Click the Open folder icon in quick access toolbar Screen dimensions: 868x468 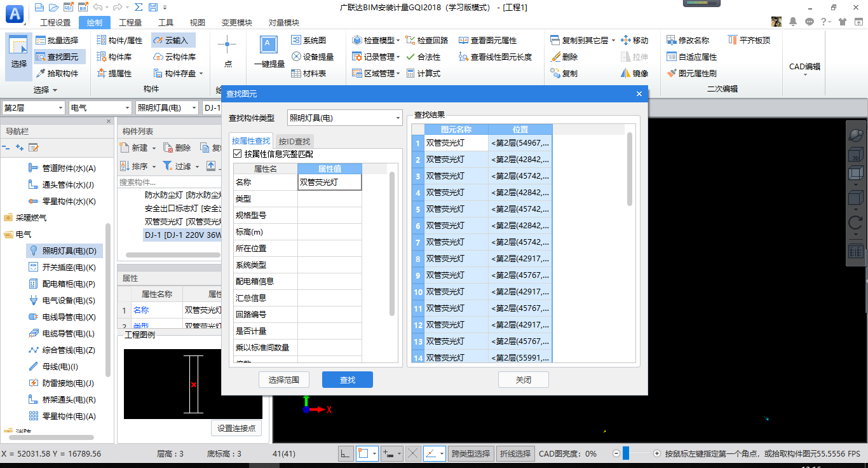[53, 8]
